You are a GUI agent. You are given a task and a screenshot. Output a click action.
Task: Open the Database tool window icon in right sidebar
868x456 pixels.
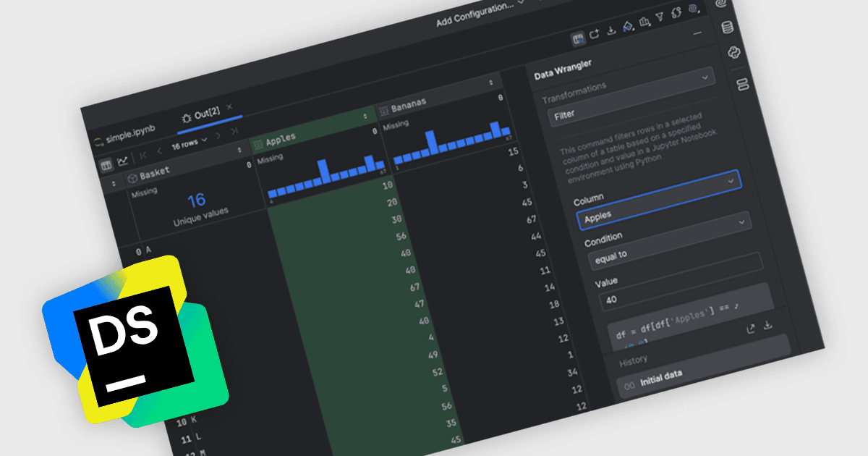pyautogui.click(x=727, y=28)
